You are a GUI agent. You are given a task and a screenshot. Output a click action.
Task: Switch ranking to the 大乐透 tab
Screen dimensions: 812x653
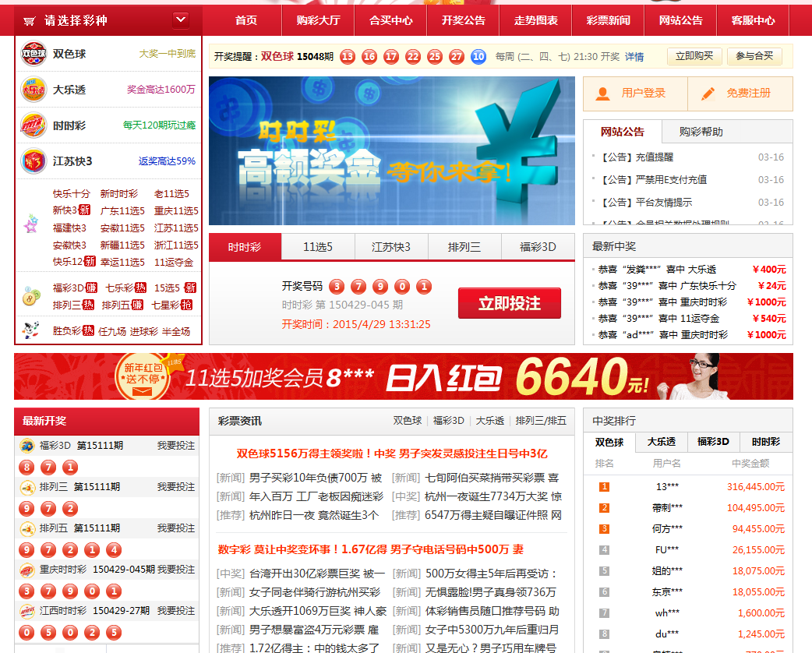pyautogui.click(x=662, y=442)
